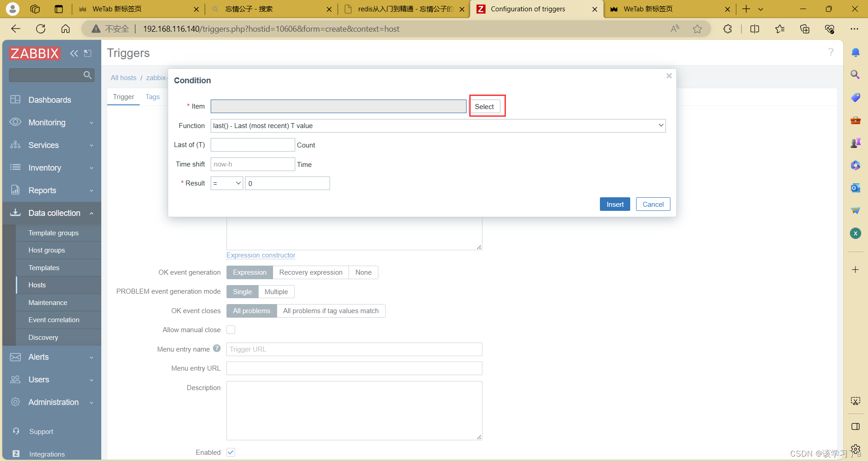Toggle Allow manual close checkbox
The image size is (868, 462).
point(231,330)
